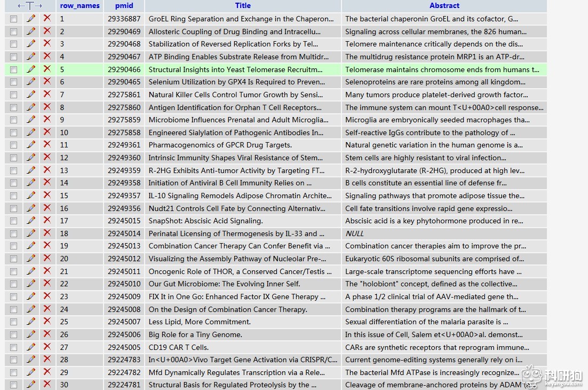The height and width of the screenshot is (390, 588).
Task: Edit row 1 with the pencil icon
Action: [31, 18]
